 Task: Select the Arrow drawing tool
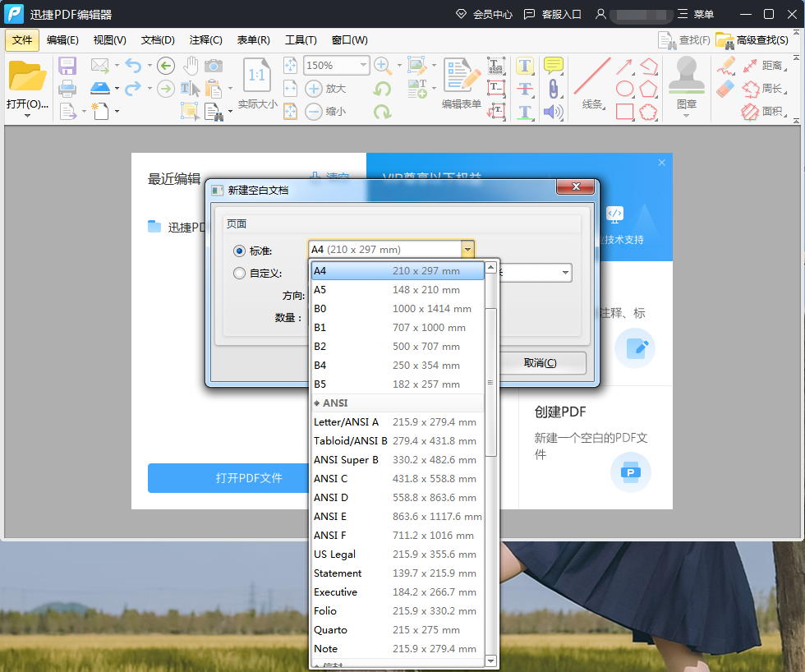click(x=624, y=66)
